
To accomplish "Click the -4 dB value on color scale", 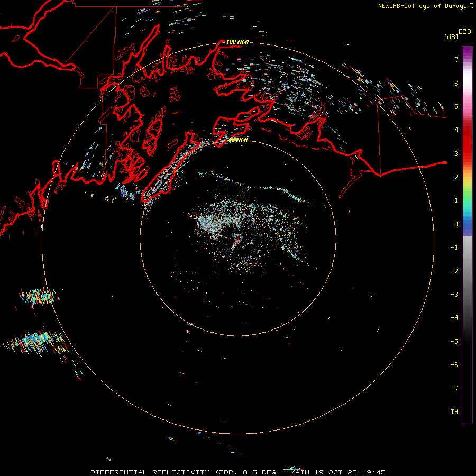I will [454, 318].
